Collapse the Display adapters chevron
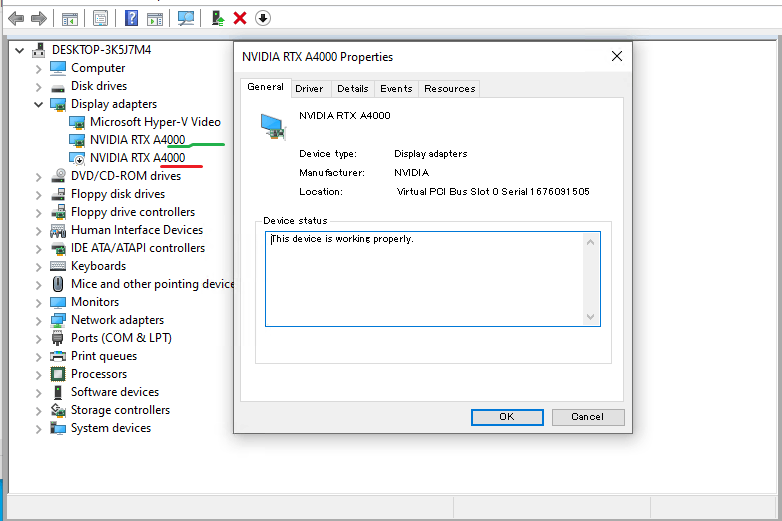The image size is (782, 521). click(x=38, y=104)
